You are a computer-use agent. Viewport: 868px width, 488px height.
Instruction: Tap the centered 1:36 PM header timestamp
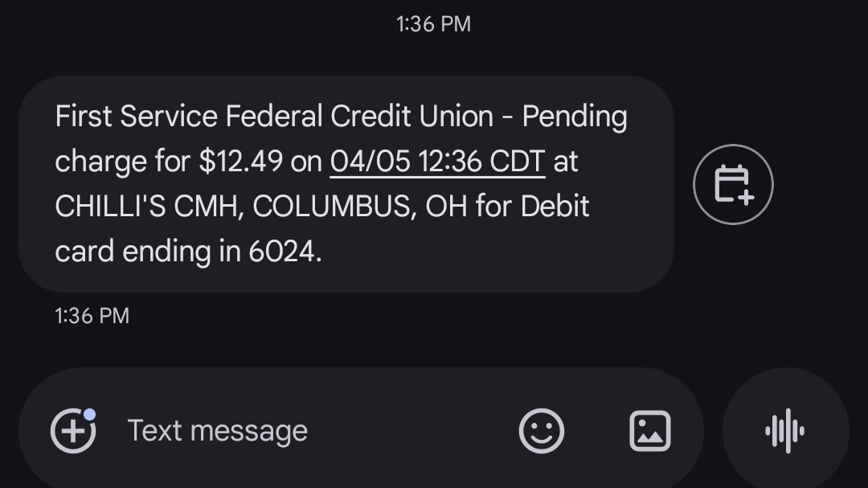coord(433,24)
